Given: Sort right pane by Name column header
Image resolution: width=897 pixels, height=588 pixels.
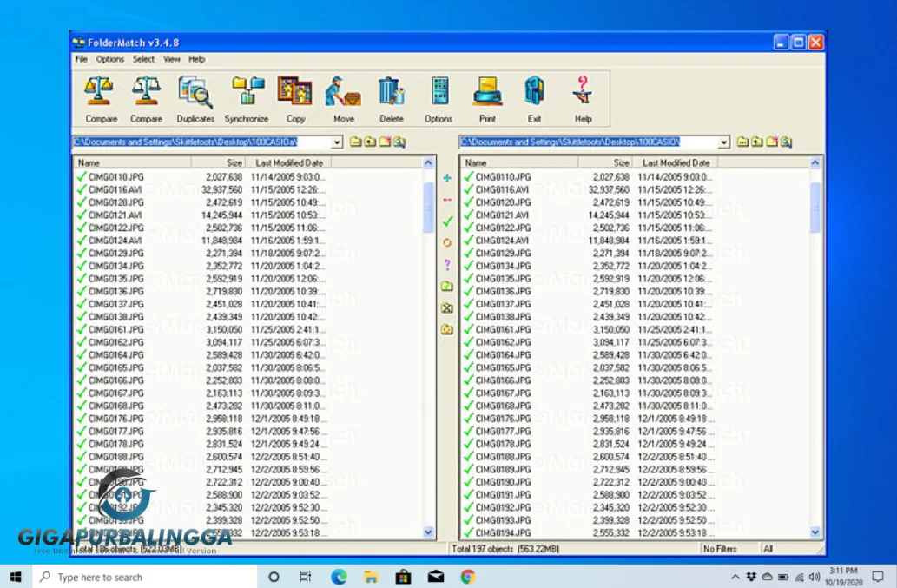Looking at the screenshot, I should [x=520, y=162].
